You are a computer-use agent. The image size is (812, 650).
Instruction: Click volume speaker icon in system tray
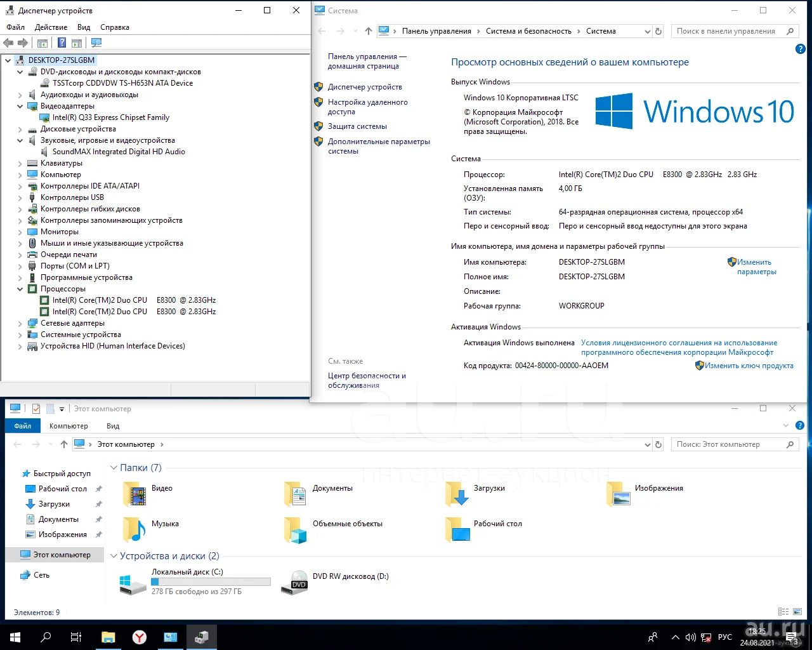point(691,637)
